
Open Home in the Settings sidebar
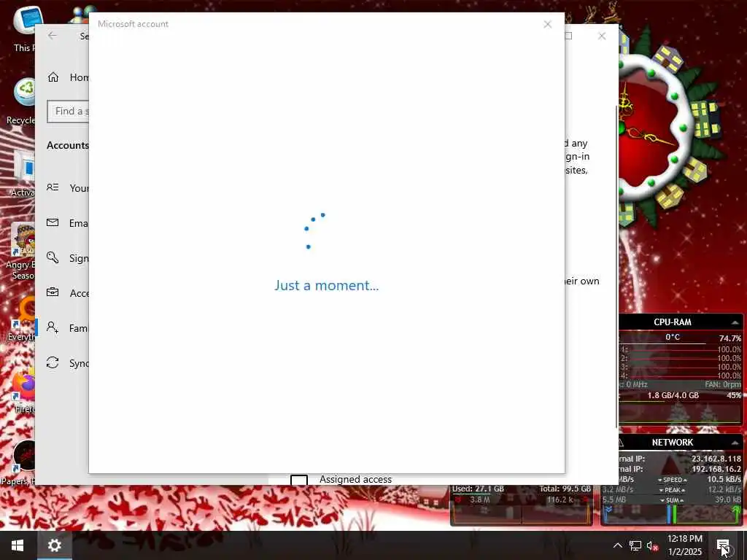(67, 77)
